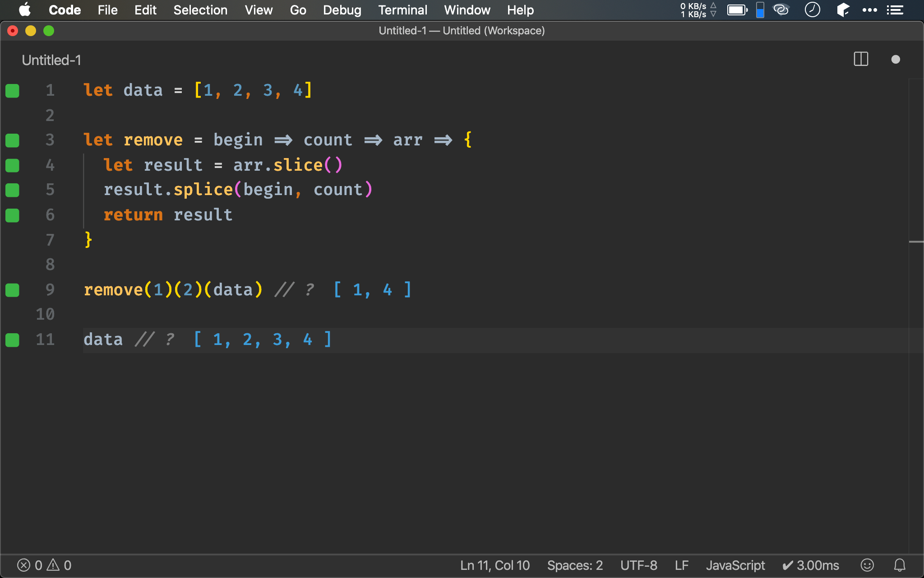Click the Creative Cloud menu bar icon
Image resolution: width=924 pixels, height=578 pixels.
pyautogui.click(x=781, y=10)
